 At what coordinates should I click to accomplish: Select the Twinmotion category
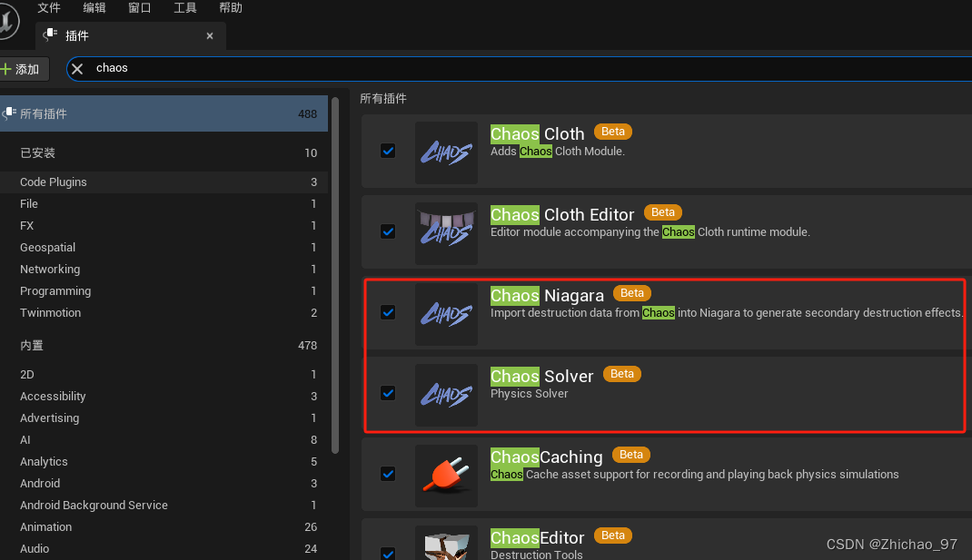[164, 313]
